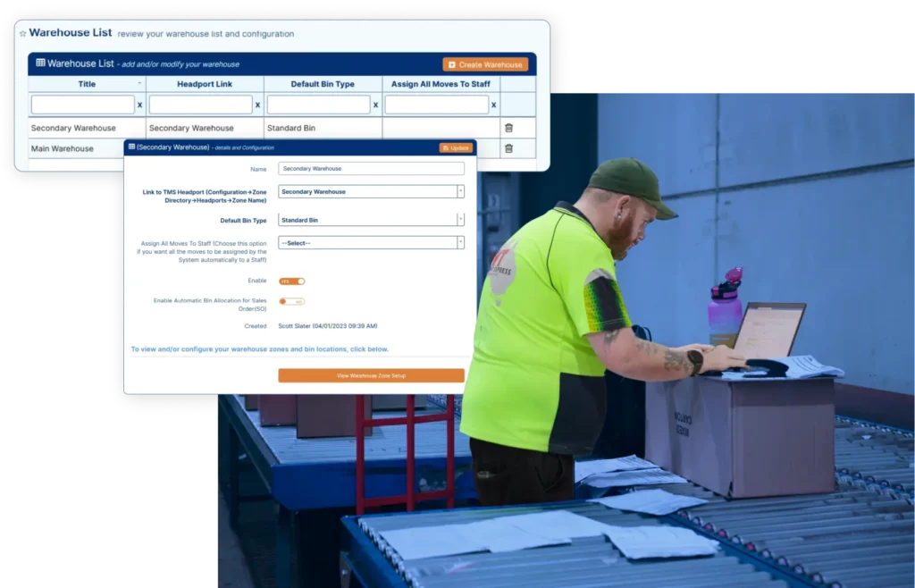
Task: Open View Warehouse Zone Setup
Action: 371,375
